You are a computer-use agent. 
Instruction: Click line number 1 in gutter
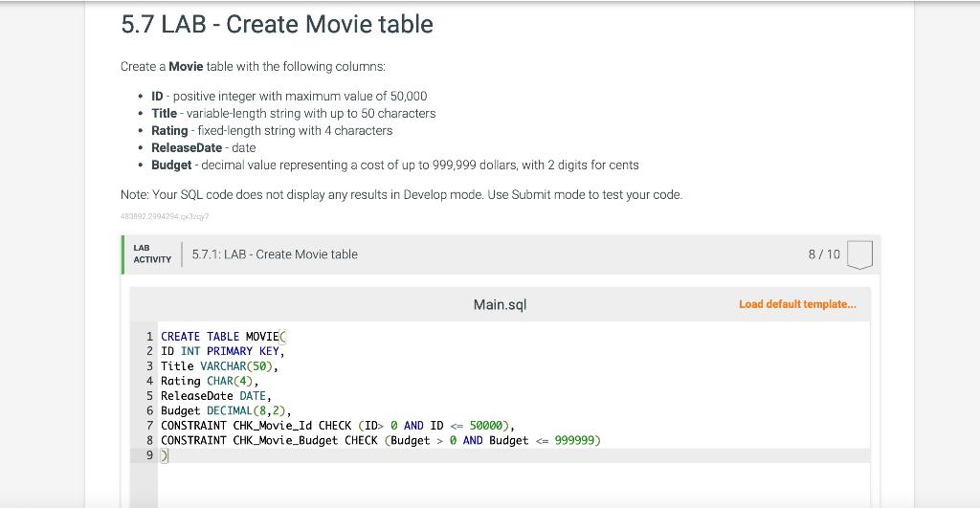pos(149,336)
